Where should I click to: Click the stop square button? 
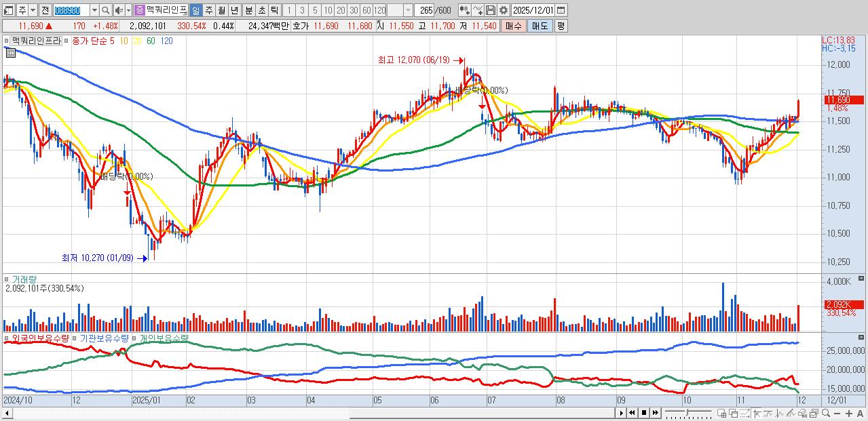click(644, 413)
